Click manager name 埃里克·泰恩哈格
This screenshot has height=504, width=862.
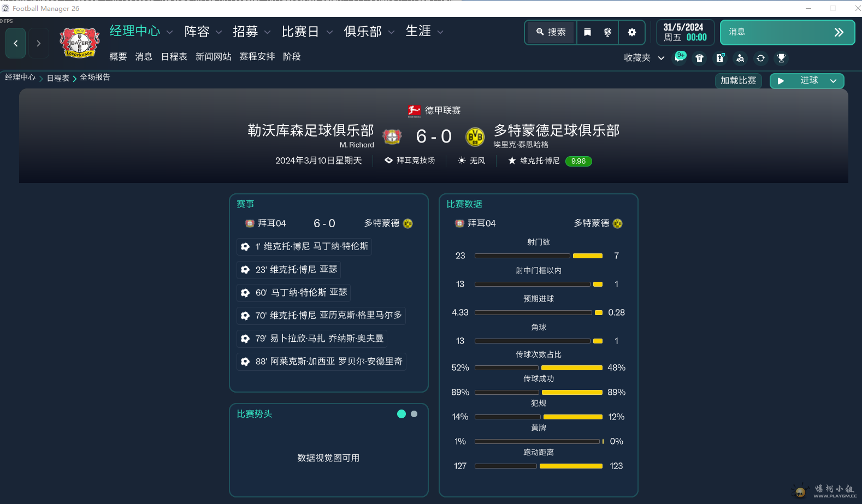[x=521, y=145]
